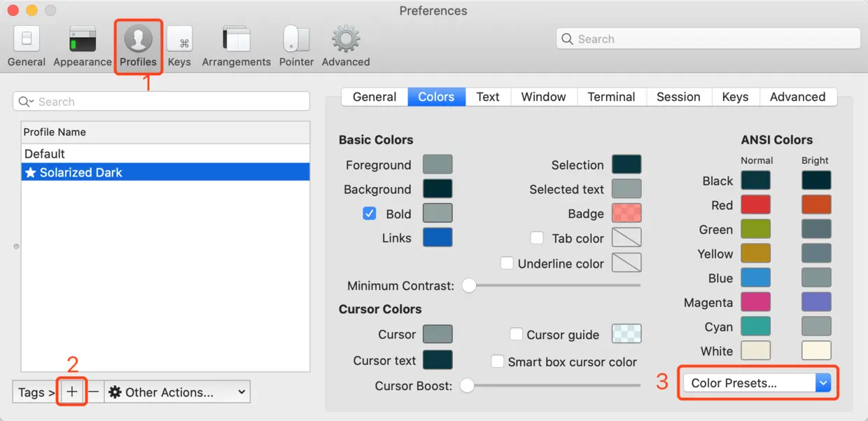Open the Advanced gear icon
This screenshot has width=868, height=421.
[x=346, y=39]
